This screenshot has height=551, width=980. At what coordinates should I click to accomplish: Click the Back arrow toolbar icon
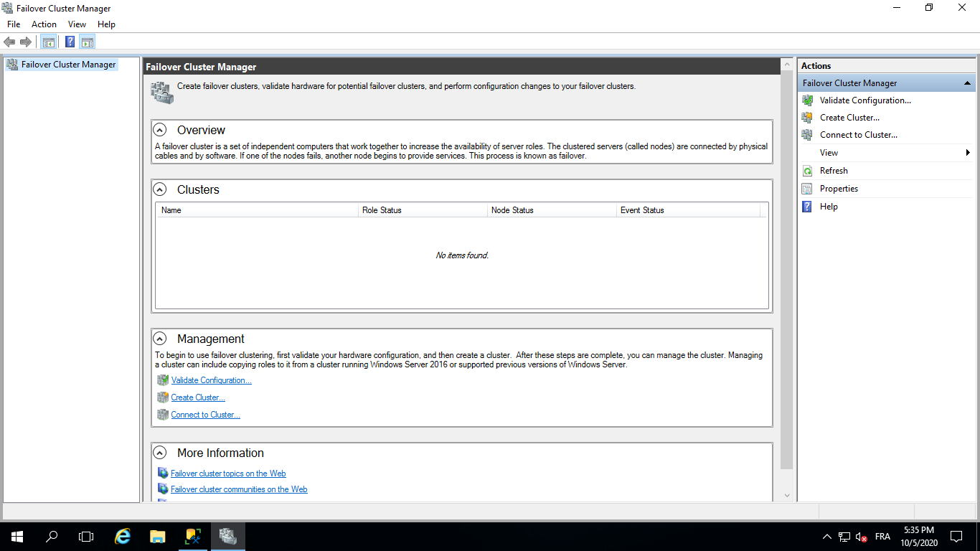(x=9, y=42)
